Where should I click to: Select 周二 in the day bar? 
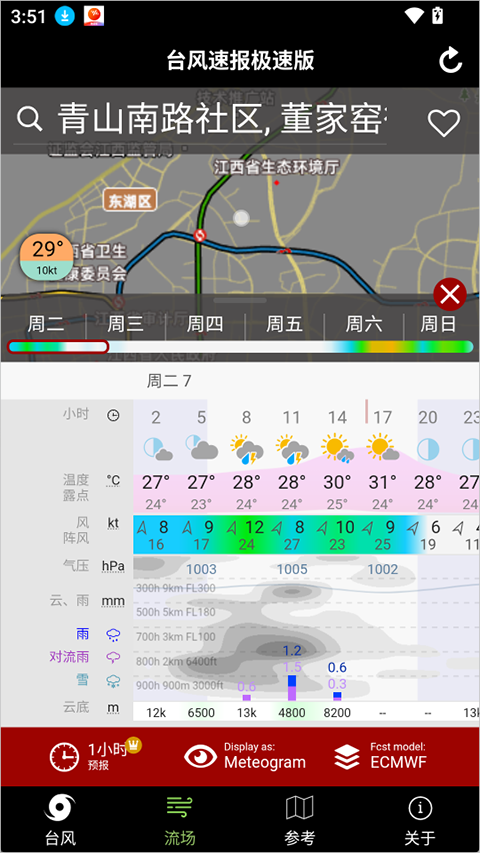[45, 325]
